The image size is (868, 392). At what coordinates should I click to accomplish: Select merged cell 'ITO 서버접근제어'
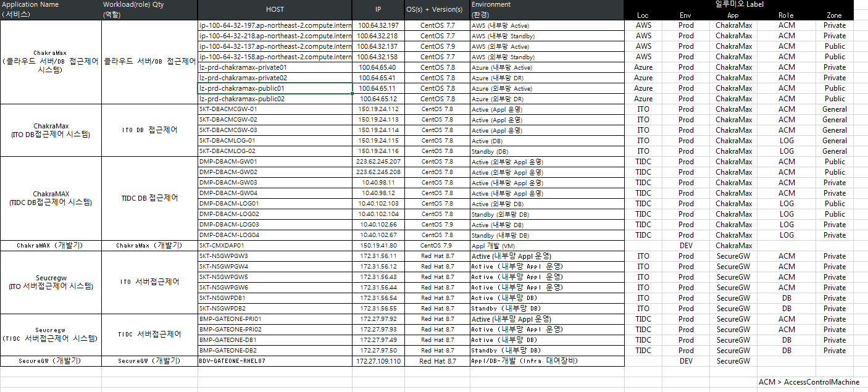click(x=149, y=282)
